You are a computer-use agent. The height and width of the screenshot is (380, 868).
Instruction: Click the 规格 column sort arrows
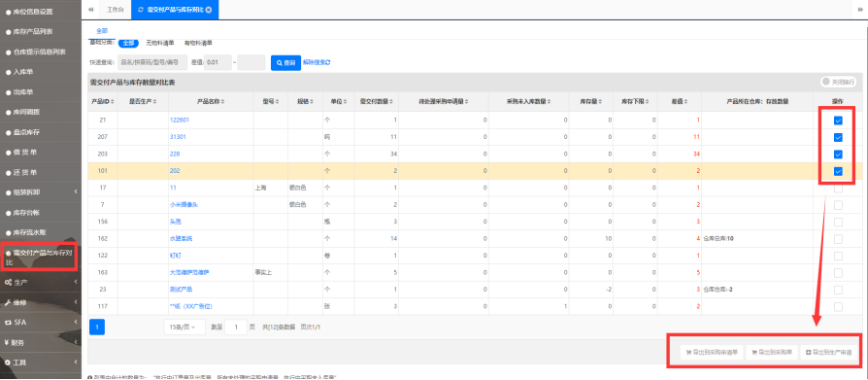(x=312, y=102)
